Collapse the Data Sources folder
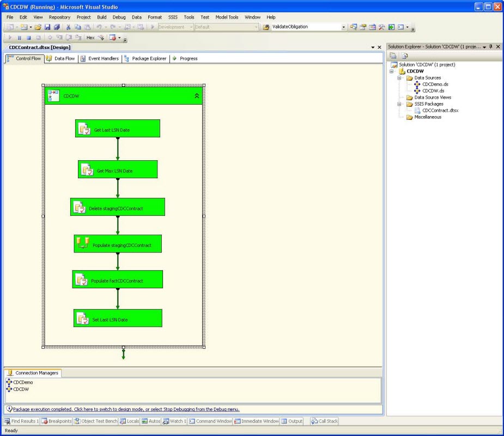Image resolution: width=504 pixels, height=436 pixels. [399, 78]
